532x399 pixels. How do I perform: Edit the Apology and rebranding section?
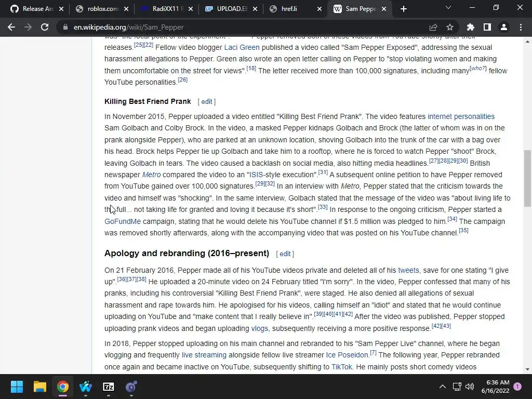(285, 254)
